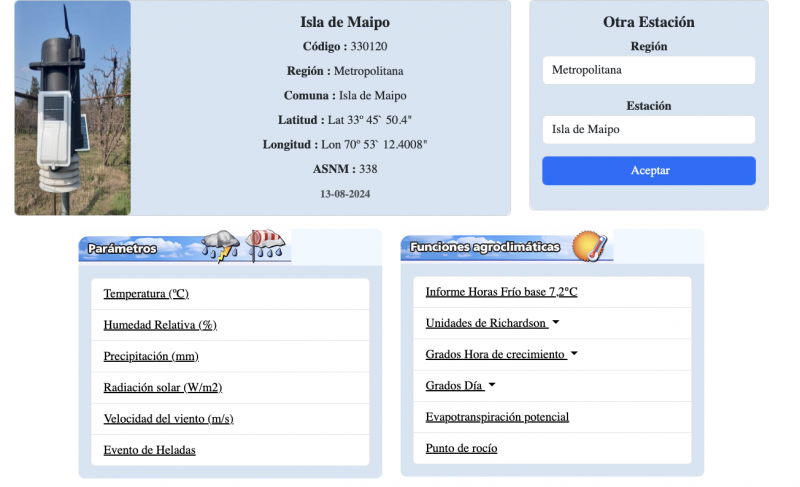Click the Código 330120 text
This screenshot has width=800, height=487.
(345, 46)
